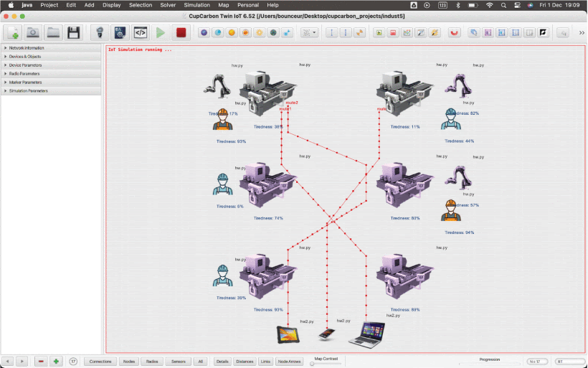This screenshot has height=368, width=588.
Task: Toggle the Node Arrows display button
Action: click(x=290, y=362)
